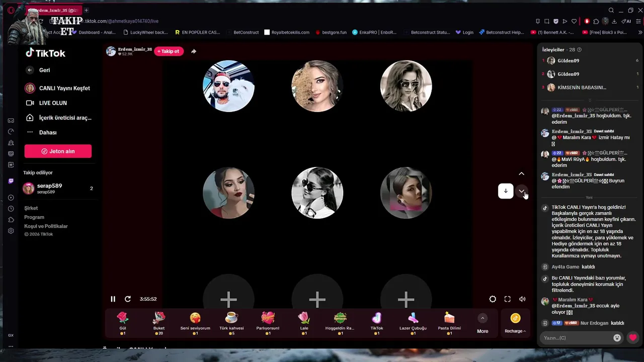The width and height of the screenshot is (644, 362).
Task: Open Royalbetcekilis.com bookmark
Action: click(x=287, y=32)
